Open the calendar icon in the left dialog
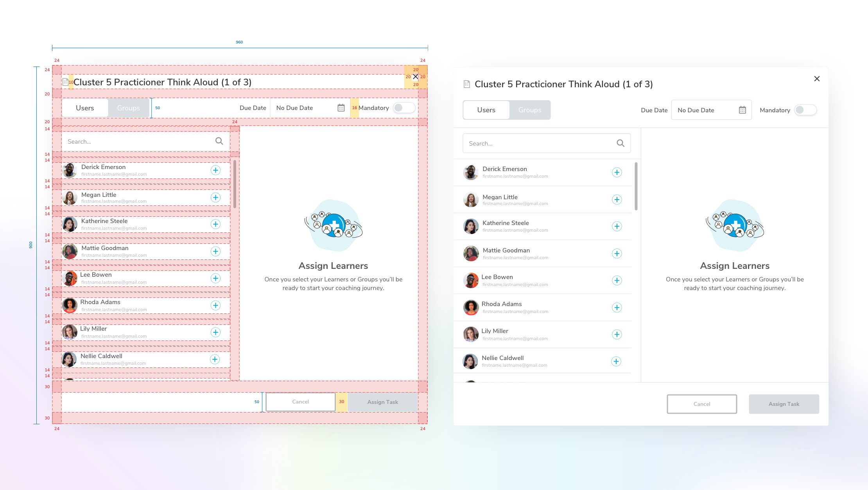 [x=341, y=108]
